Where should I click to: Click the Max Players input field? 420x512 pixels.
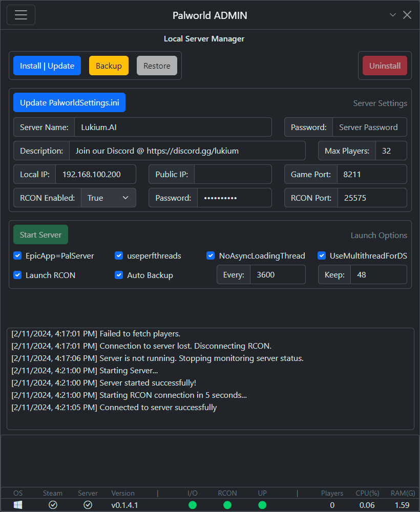coord(391,151)
